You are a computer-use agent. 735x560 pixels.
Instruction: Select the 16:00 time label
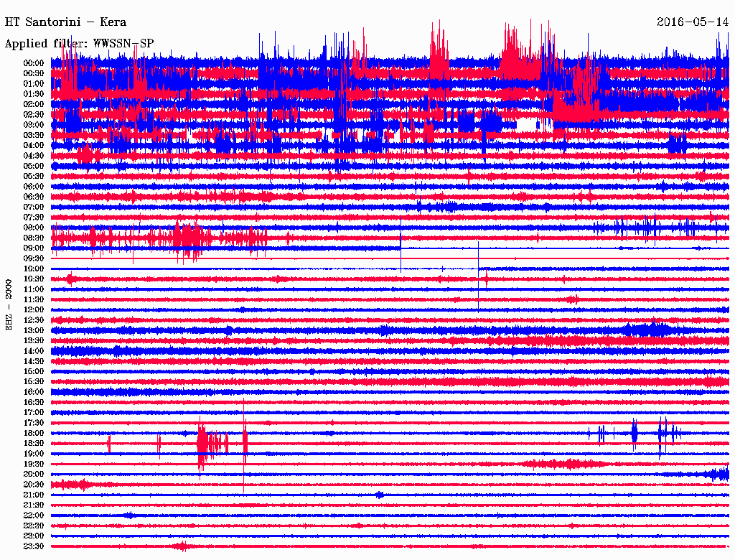tap(34, 392)
